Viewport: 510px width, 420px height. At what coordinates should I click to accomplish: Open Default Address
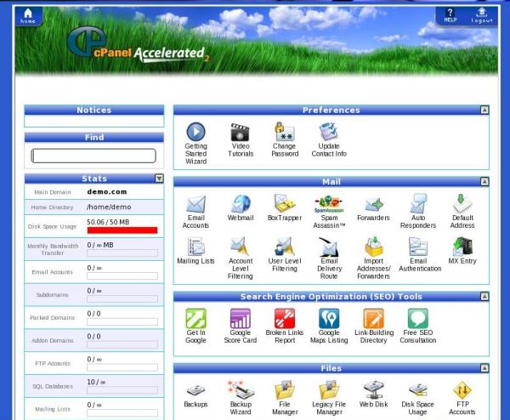click(x=462, y=212)
